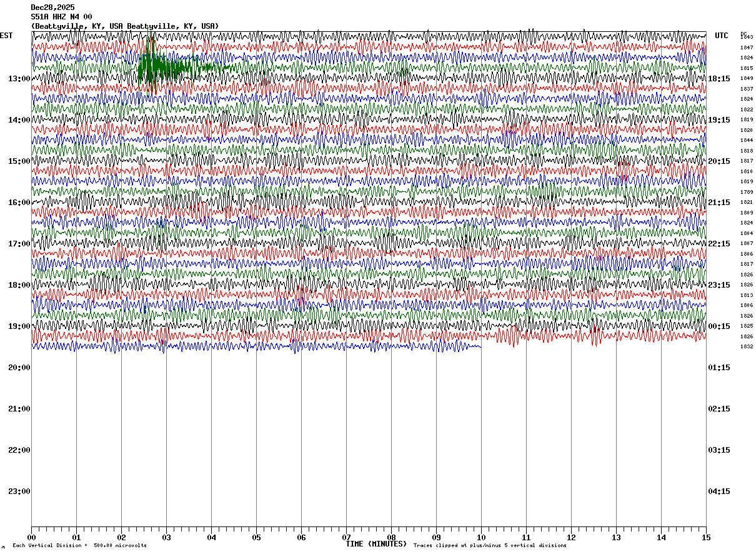Click DC offset value 1821
This screenshot has width=756, height=554.
(x=747, y=202)
